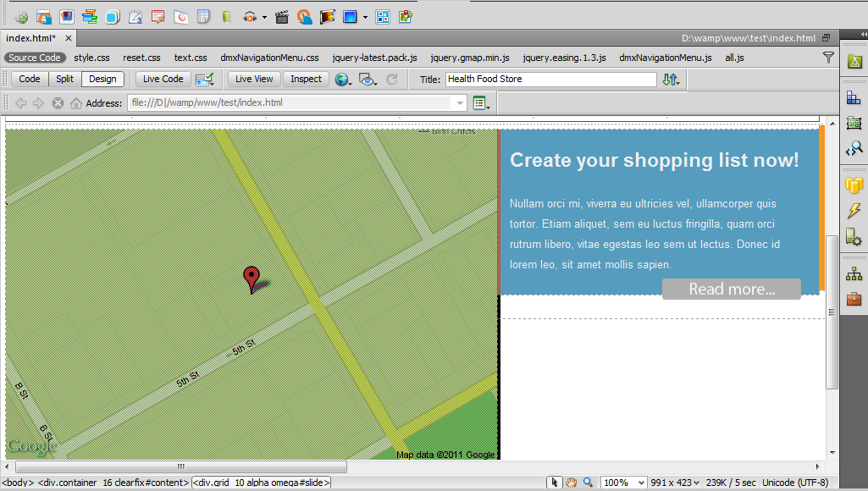Click the film strip image icon

click(327, 17)
